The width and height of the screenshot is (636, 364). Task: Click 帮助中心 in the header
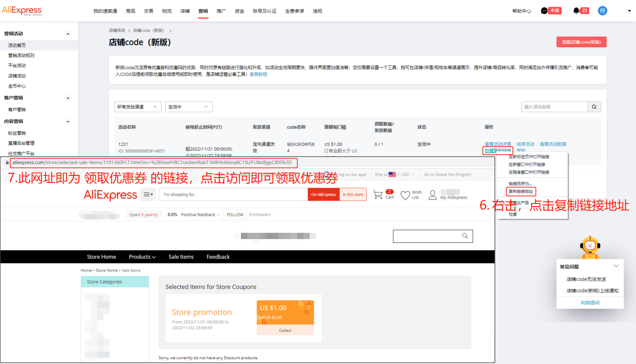(522, 11)
